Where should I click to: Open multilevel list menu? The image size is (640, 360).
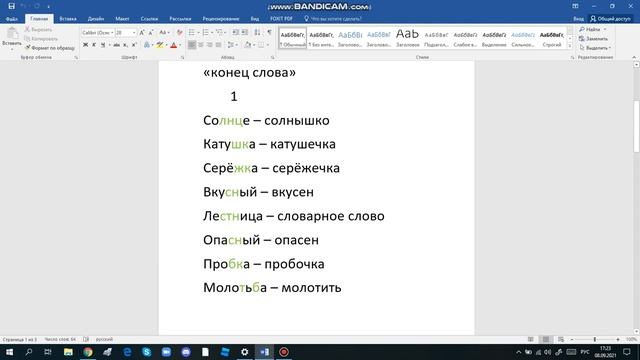(220, 33)
